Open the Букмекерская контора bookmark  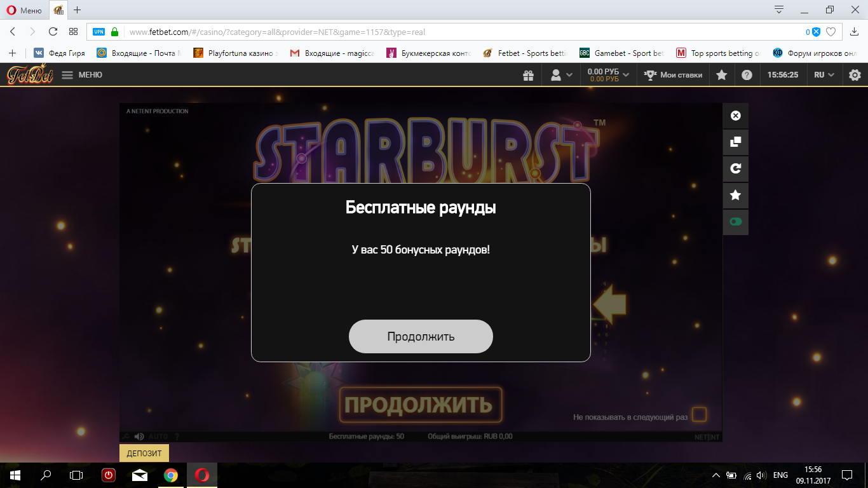tap(429, 53)
